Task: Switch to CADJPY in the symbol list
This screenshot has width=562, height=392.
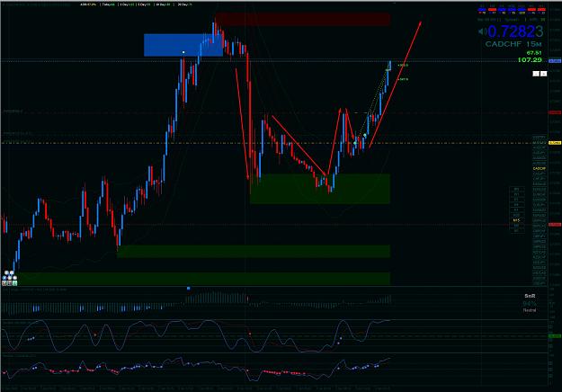Action: (539, 174)
